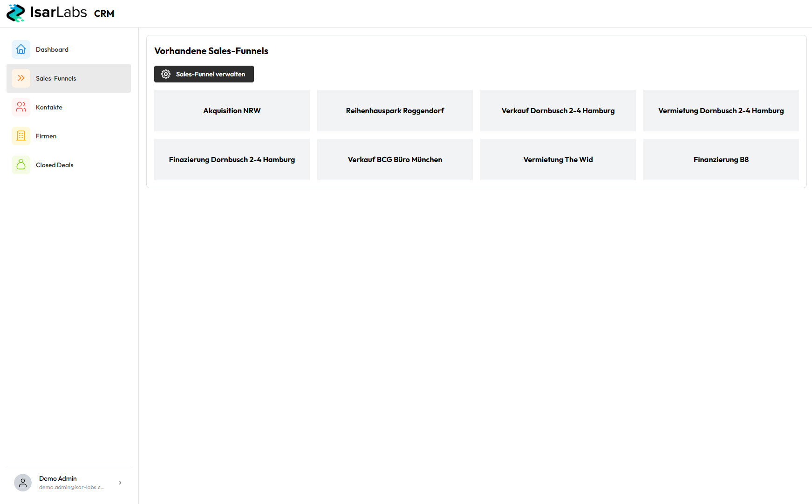This screenshot has width=812, height=504.
Task: Expand the Demo Admin profile chevron
Action: point(120,483)
